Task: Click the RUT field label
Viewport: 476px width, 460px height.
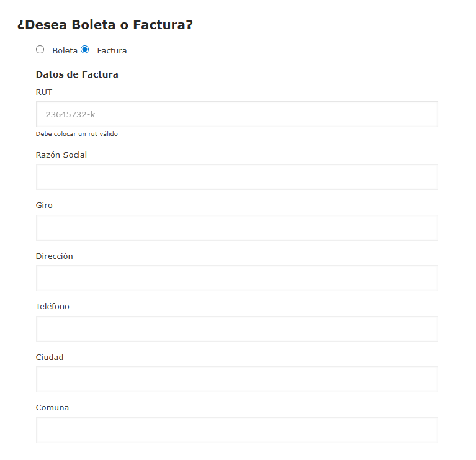Action: click(44, 92)
